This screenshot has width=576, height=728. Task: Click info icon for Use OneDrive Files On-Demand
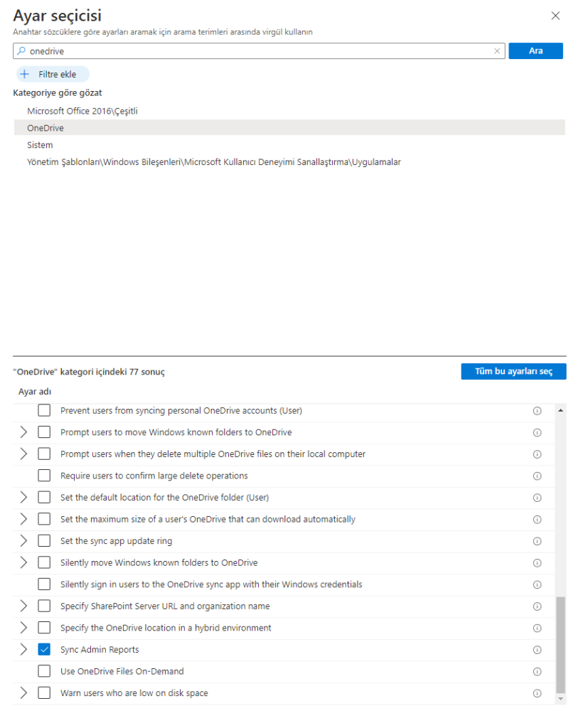click(537, 672)
